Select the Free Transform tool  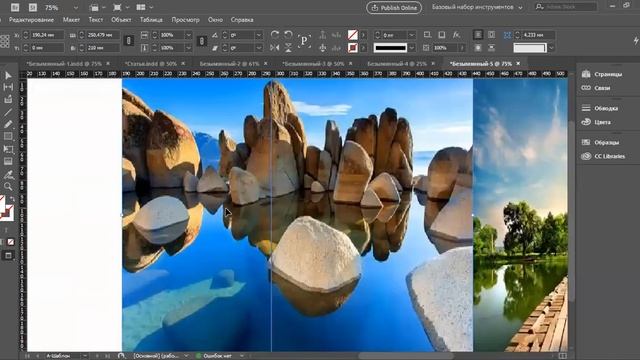point(8,149)
